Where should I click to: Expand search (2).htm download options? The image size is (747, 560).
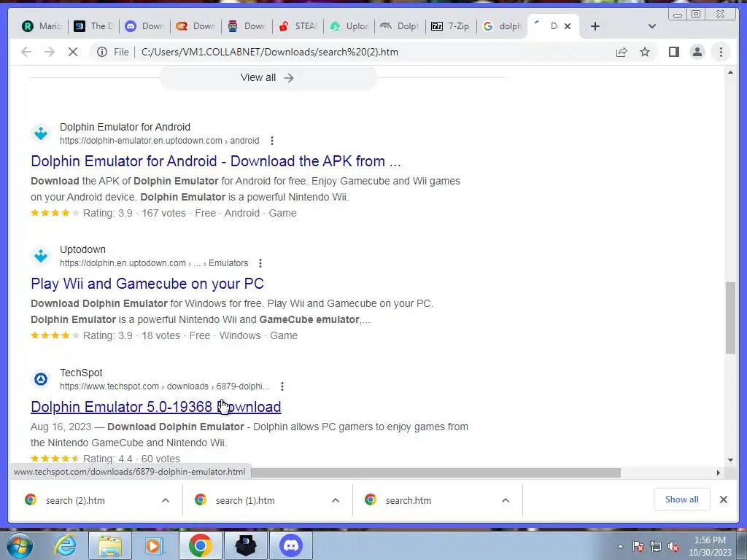point(166,500)
